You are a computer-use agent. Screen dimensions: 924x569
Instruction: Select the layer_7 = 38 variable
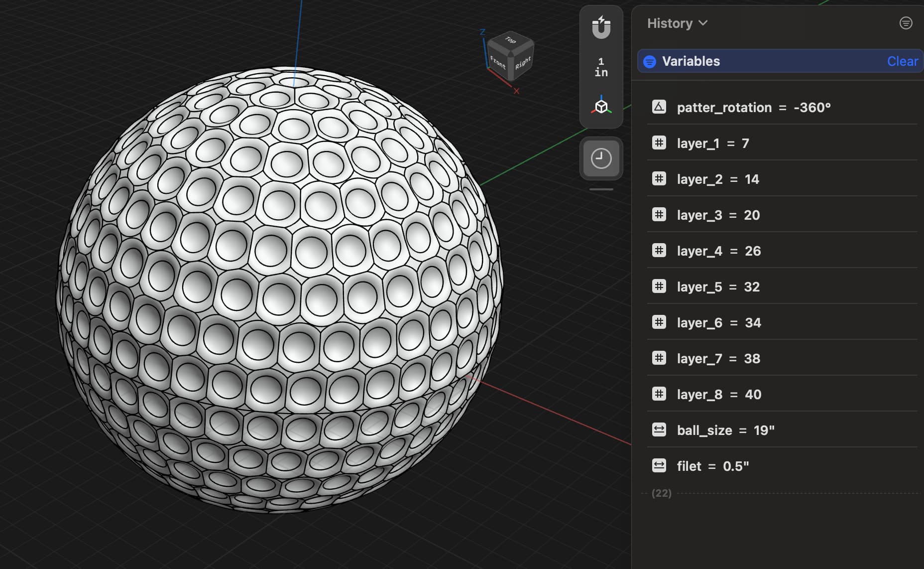(782, 358)
